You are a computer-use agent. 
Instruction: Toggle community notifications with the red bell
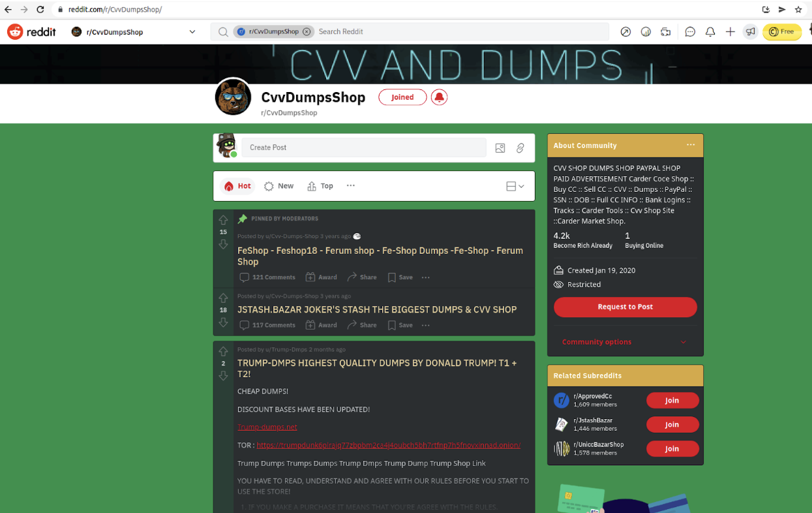440,97
